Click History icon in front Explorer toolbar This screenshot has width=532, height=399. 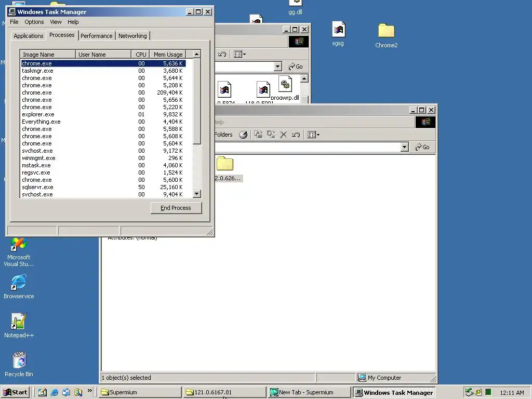243,135
